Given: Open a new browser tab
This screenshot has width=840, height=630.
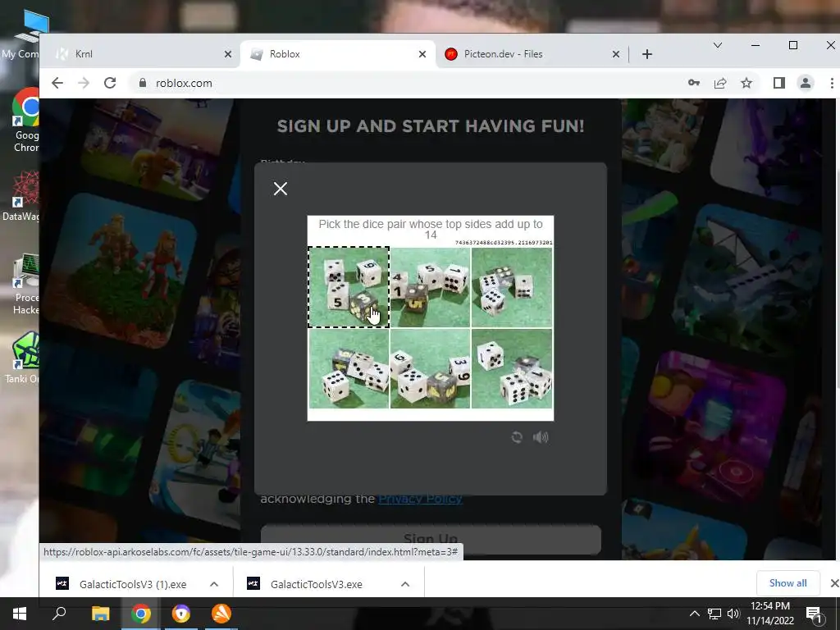Looking at the screenshot, I should 647,54.
